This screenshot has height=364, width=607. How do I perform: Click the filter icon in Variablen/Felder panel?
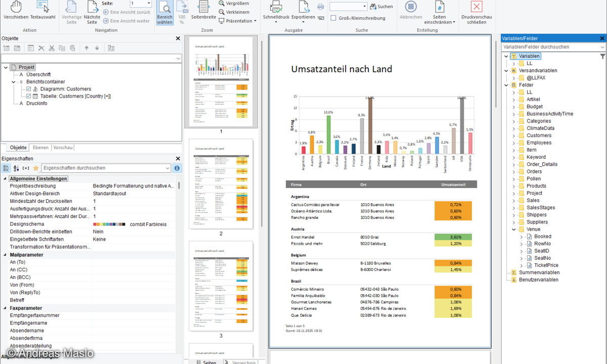[602, 56]
